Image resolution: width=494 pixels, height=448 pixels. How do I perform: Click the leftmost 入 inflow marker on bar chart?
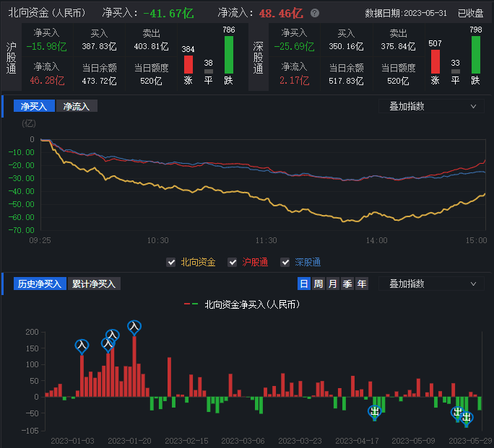[82, 346]
